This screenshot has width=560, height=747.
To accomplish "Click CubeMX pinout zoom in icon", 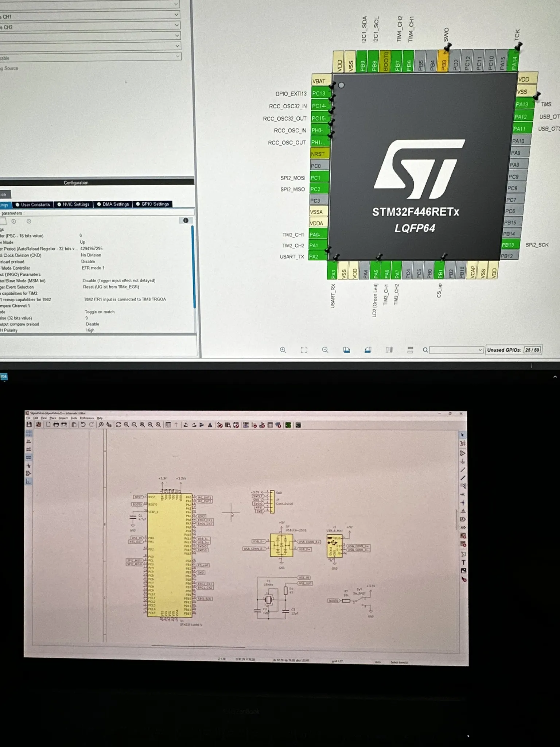I will [283, 350].
